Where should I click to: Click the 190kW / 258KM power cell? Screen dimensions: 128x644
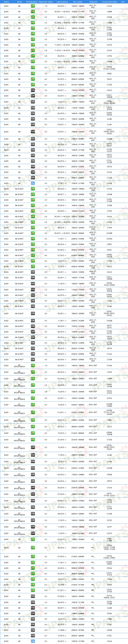[x=78, y=619]
